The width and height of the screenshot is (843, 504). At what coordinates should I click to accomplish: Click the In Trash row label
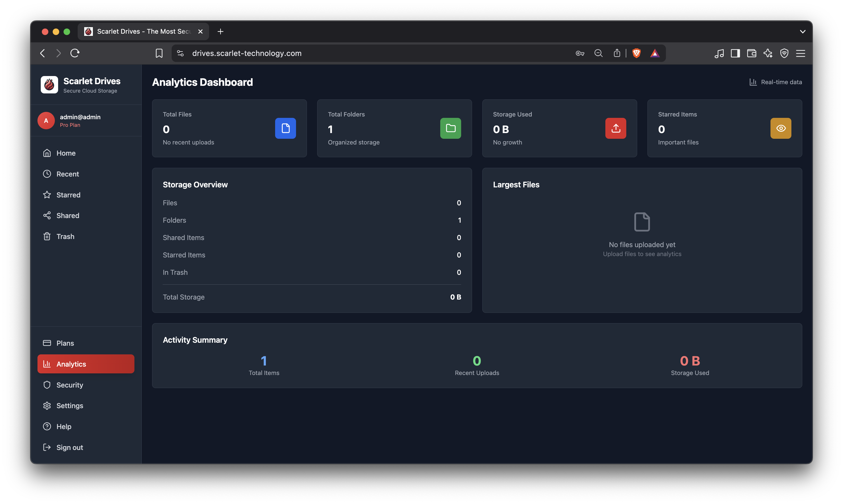click(175, 272)
